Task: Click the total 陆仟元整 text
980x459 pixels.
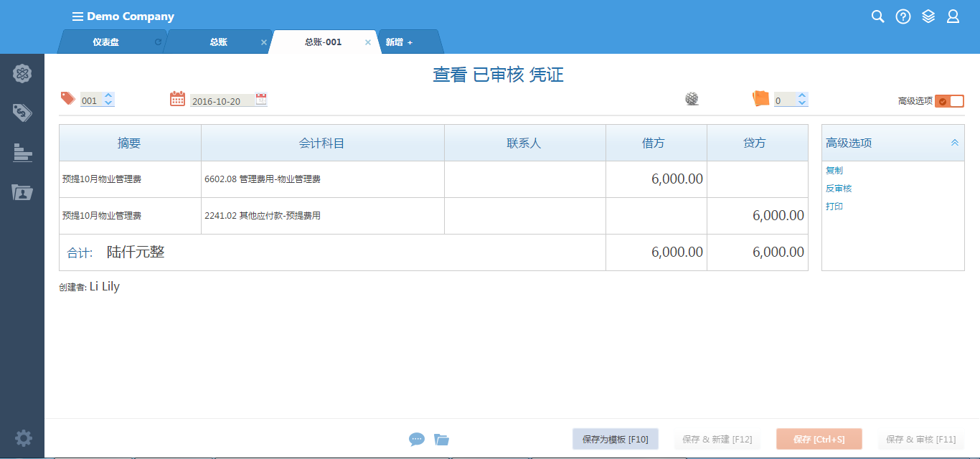Action: [x=136, y=252]
